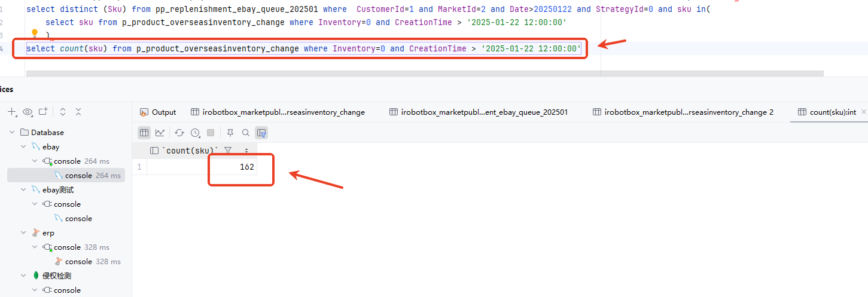Open the count(sku) column filter funnel
The image size is (868, 297).
click(228, 151)
